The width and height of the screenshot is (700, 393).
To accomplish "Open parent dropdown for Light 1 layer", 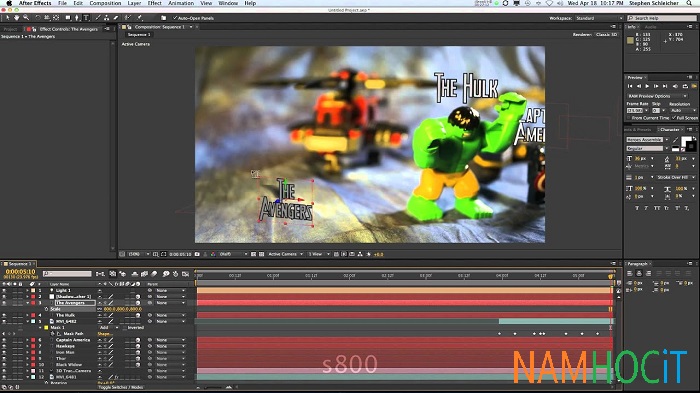I will point(170,290).
